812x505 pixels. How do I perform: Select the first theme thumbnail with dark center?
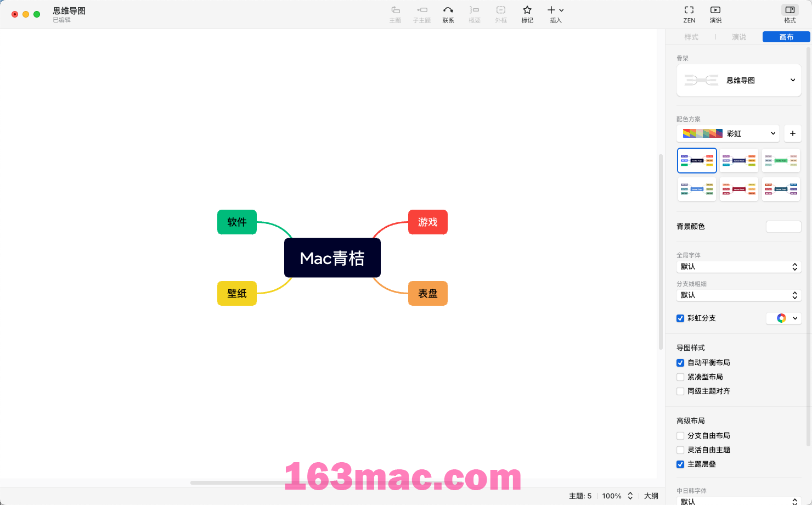(697, 160)
